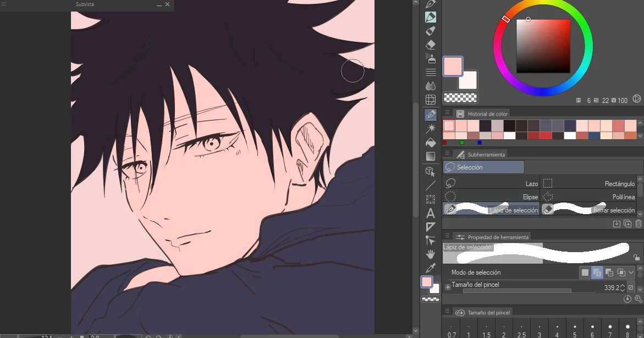Select the Text tool letter A
Viewport: 644px width, 338px height.
pos(431,214)
